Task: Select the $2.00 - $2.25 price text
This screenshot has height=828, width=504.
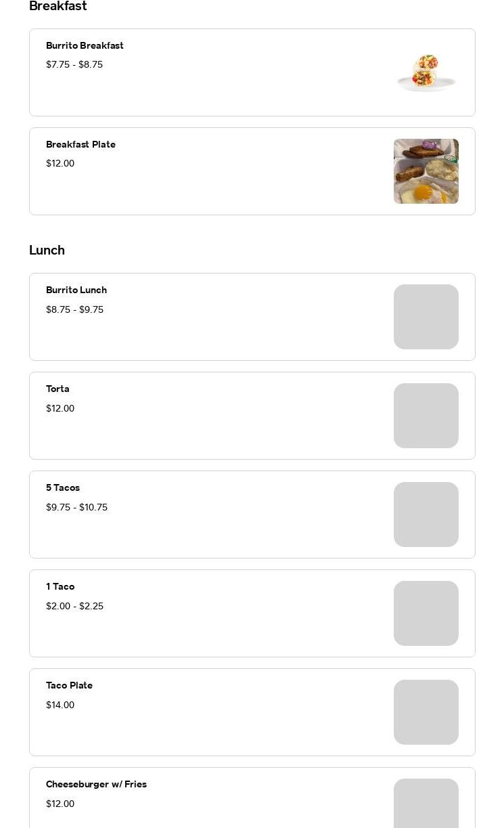Action: pos(74,607)
